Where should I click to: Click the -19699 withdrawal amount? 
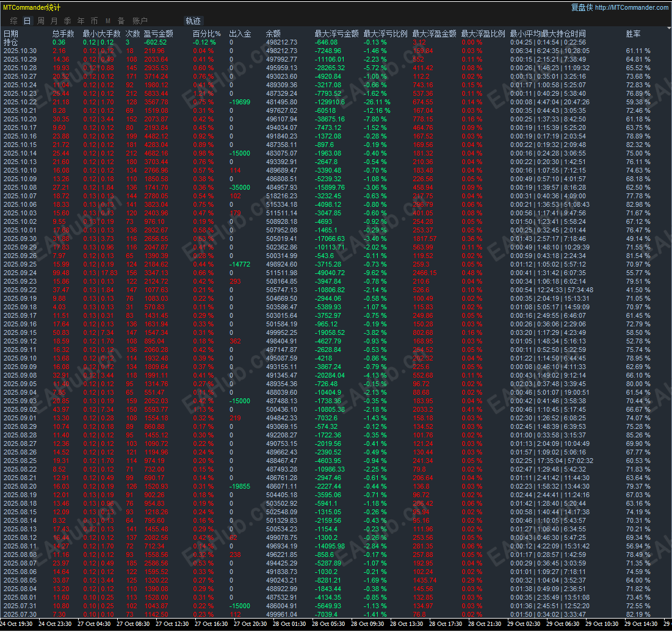[x=240, y=102]
